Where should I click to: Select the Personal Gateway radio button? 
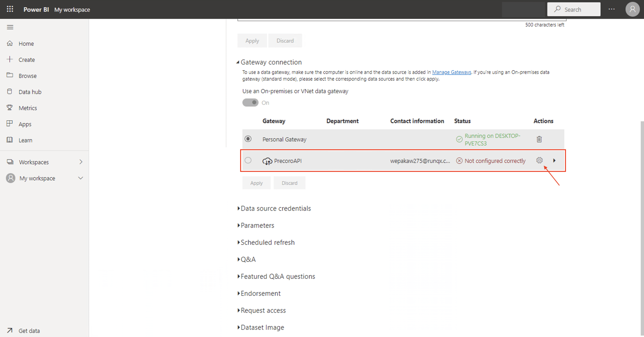pos(248,139)
